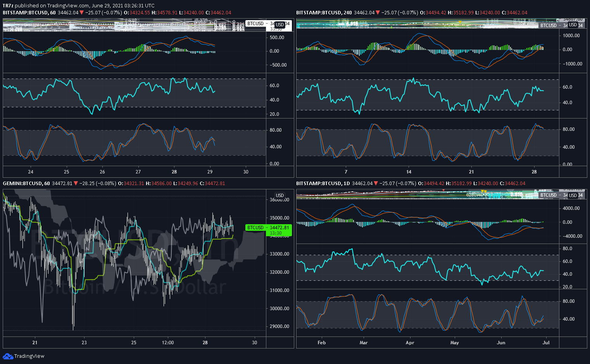This screenshot has height=364, width=590.
Task: Click the 27 date label on the time axis
Action: (x=138, y=172)
